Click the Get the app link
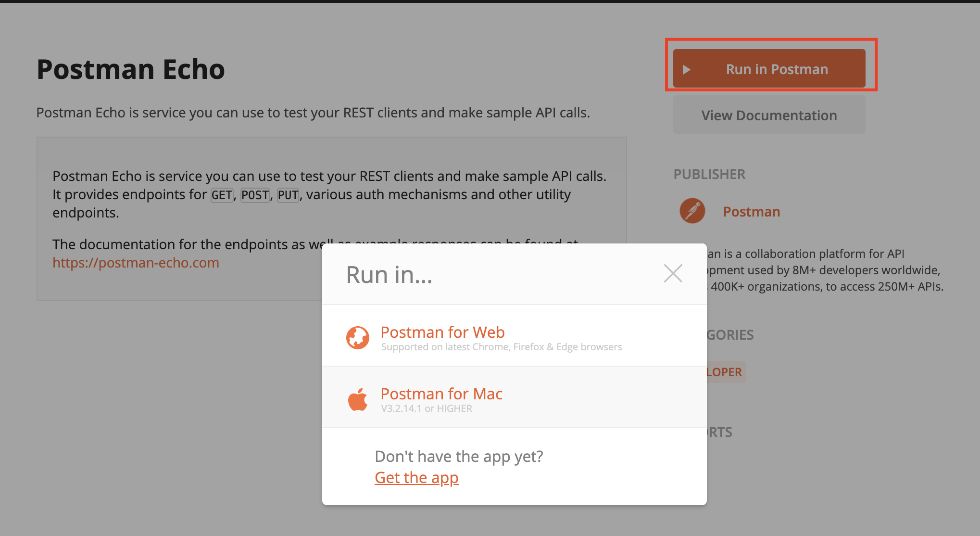Image resolution: width=980 pixels, height=536 pixels. [x=416, y=478]
